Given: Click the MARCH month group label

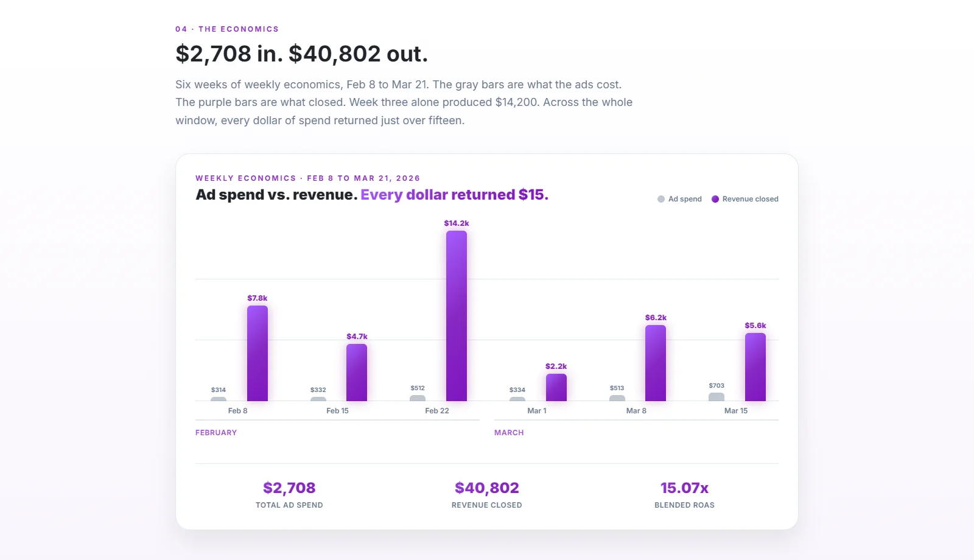Looking at the screenshot, I should point(509,433).
